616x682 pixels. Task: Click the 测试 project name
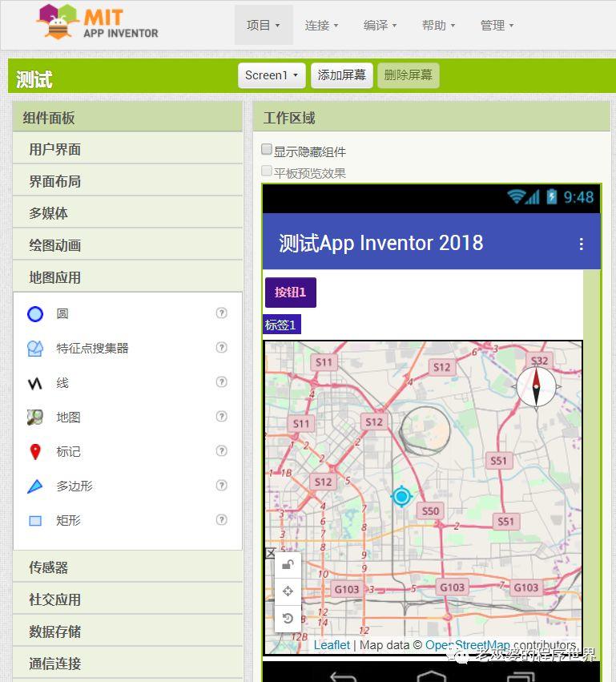click(x=34, y=79)
